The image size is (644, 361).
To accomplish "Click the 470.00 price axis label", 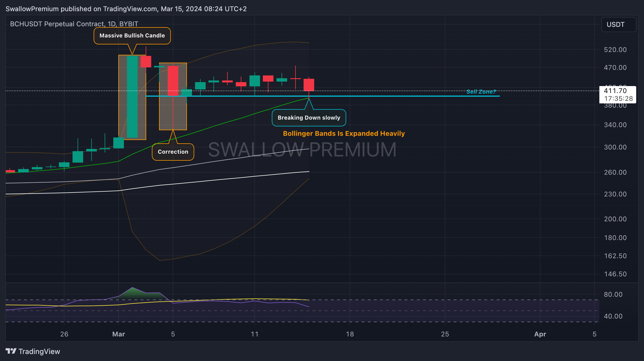I will point(615,68).
